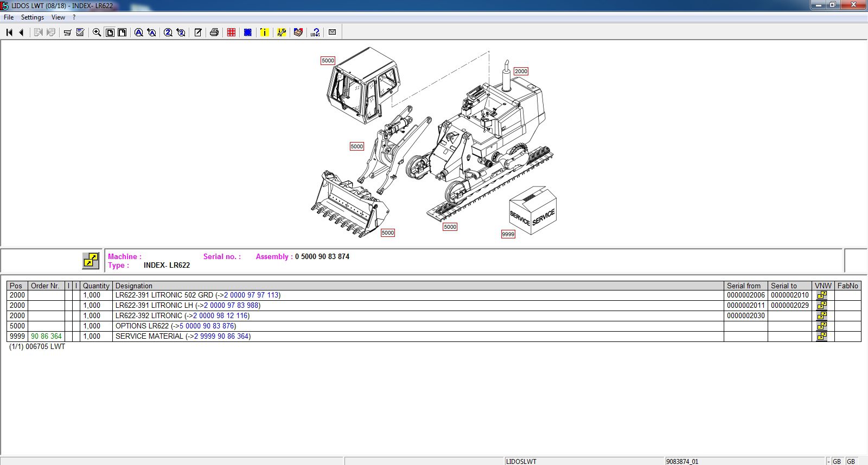Click the red grid icon

point(232,33)
